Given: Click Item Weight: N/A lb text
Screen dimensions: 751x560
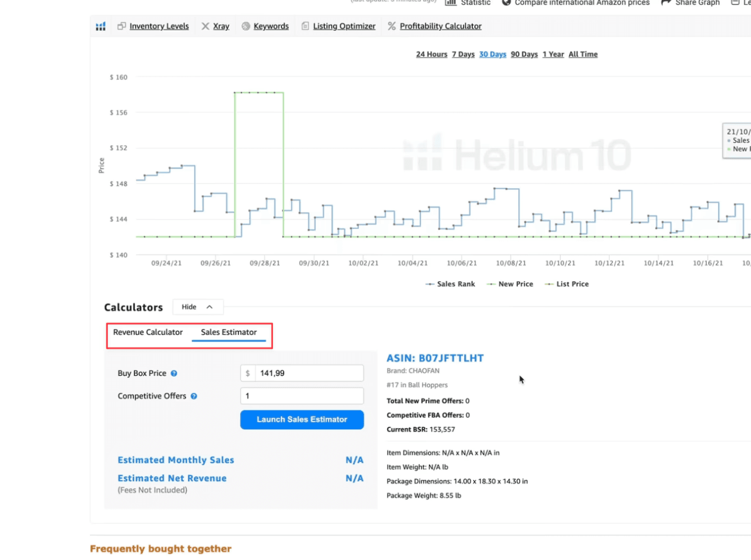Looking at the screenshot, I should coord(417,467).
